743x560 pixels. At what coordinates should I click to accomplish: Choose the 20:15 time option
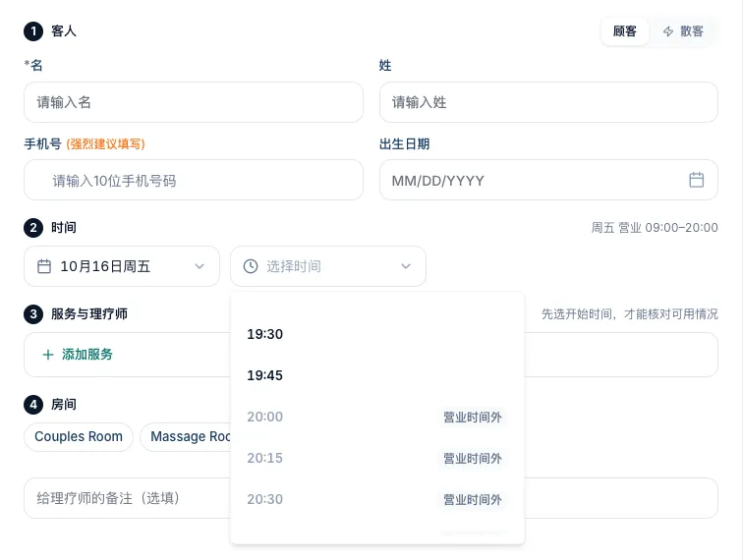point(377,458)
